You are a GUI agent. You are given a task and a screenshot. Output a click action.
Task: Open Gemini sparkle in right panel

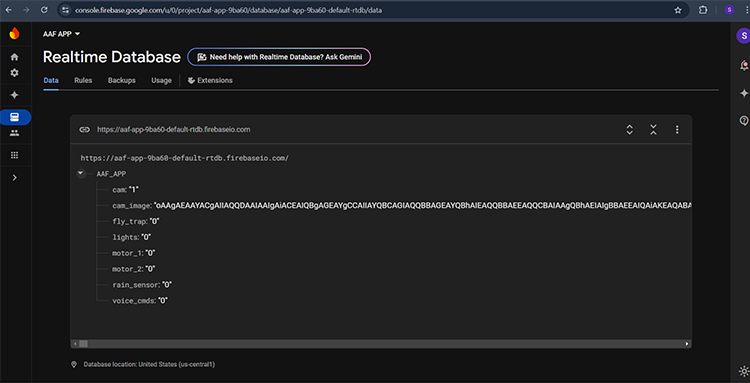point(744,93)
